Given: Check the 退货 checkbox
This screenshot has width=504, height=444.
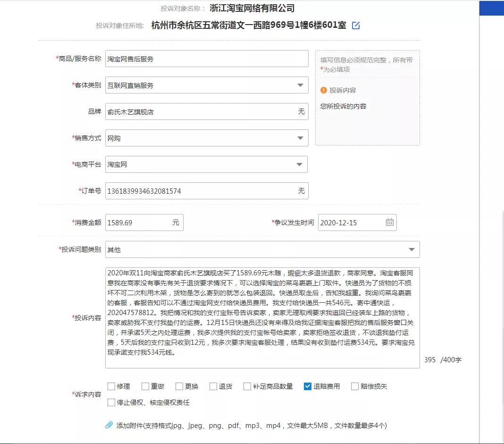Looking at the screenshot, I should point(213,386).
